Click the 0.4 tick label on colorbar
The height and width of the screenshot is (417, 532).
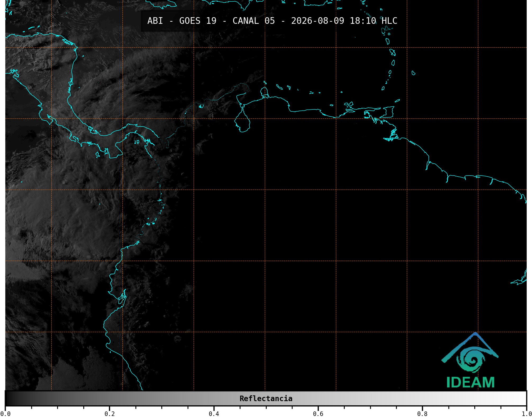(214, 414)
